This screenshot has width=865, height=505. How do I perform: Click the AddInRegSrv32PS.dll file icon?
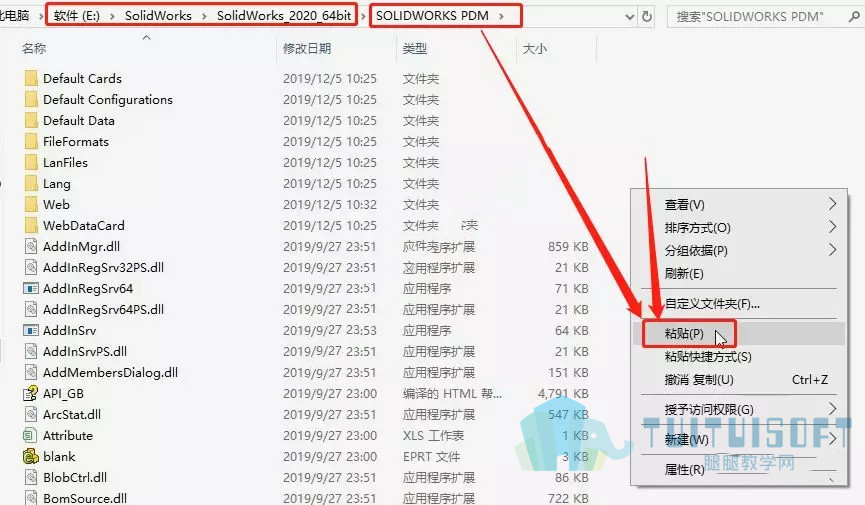tap(31, 267)
